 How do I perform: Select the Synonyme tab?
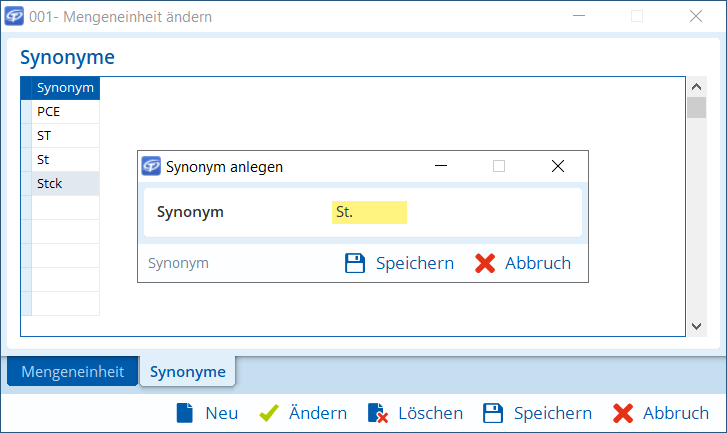[187, 372]
